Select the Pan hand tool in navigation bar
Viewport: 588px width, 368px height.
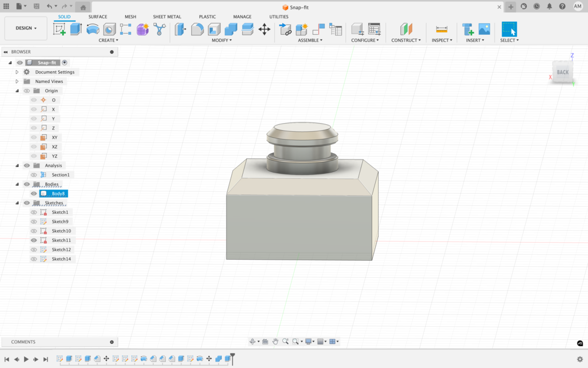point(275,342)
